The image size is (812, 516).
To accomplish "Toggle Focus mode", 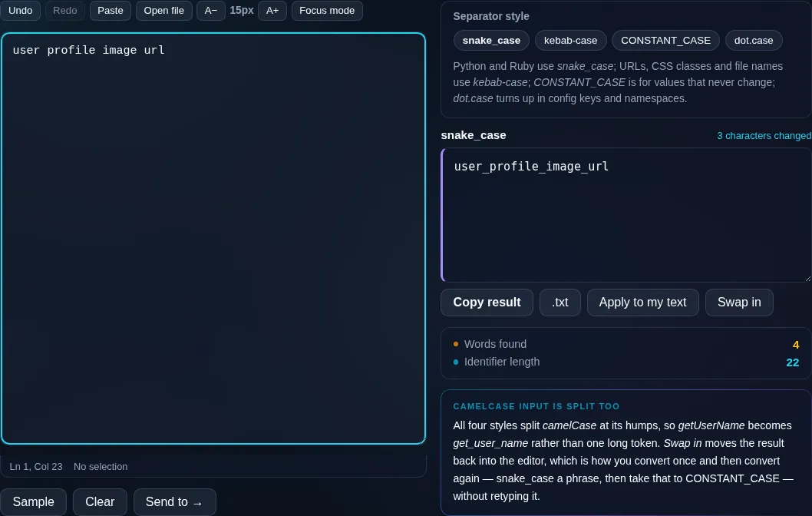I will (x=327, y=10).
